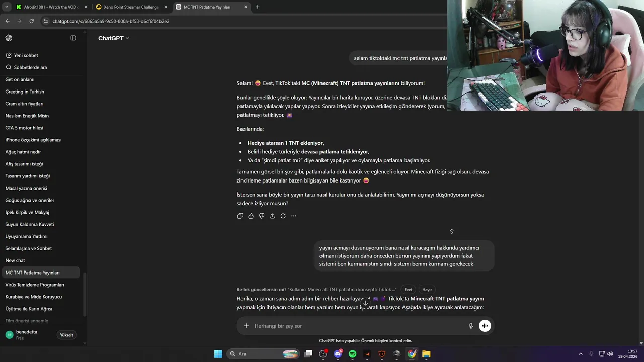Reload the page
The width and height of the screenshot is (644, 362).
click(x=31, y=21)
